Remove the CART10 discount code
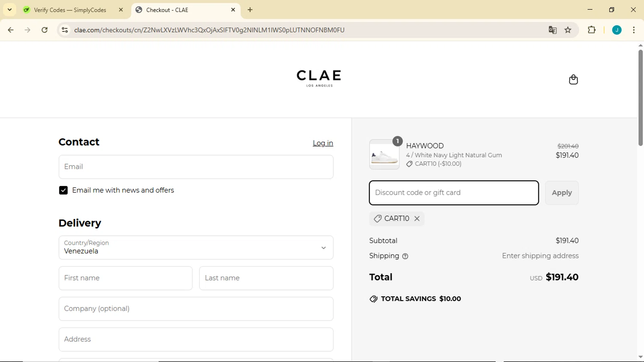The width and height of the screenshot is (644, 362). pyautogui.click(x=417, y=219)
